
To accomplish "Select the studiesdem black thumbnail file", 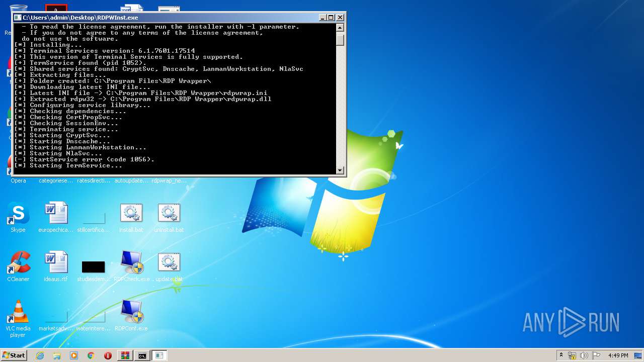I will coord(94,267).
